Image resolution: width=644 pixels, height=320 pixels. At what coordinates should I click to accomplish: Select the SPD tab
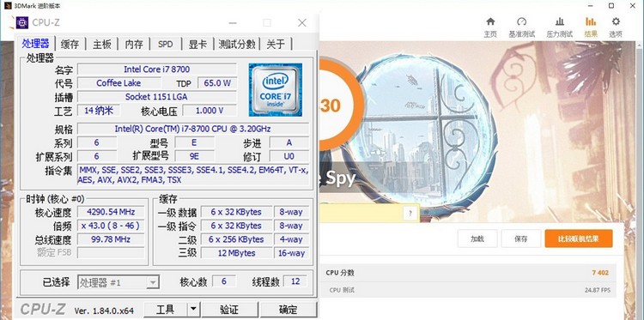point(166,44)
